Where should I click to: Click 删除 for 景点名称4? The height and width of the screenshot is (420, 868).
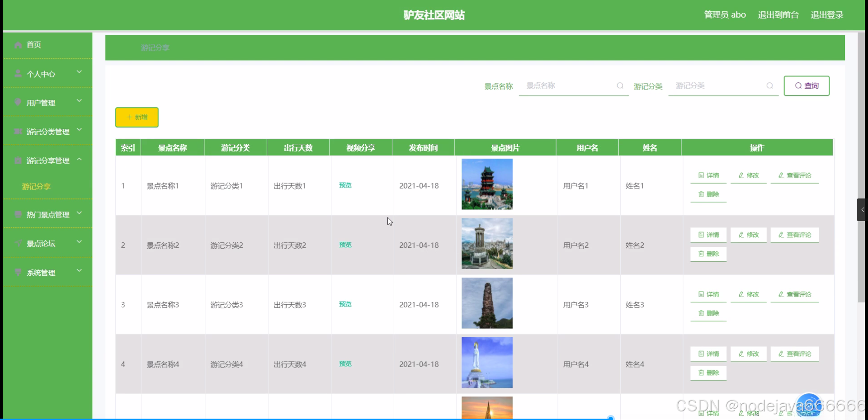tap(708, 373)
